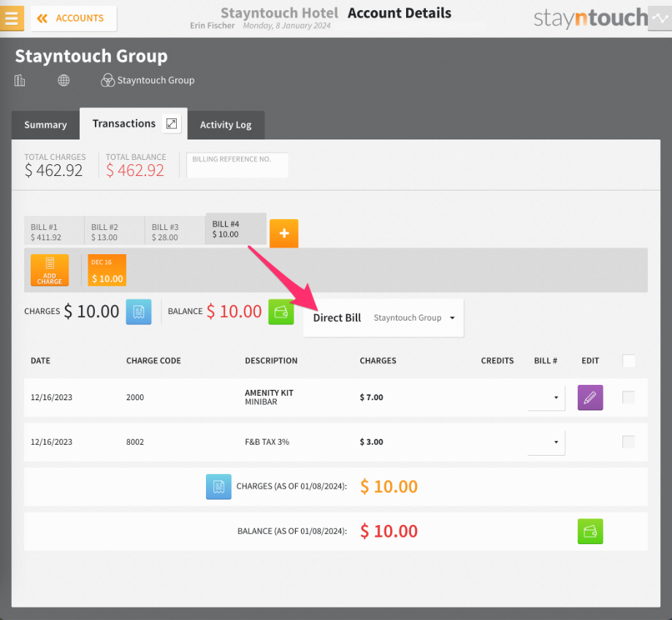
Task: Toggle the select-all checkbox in table header
Action: point(629,361)
